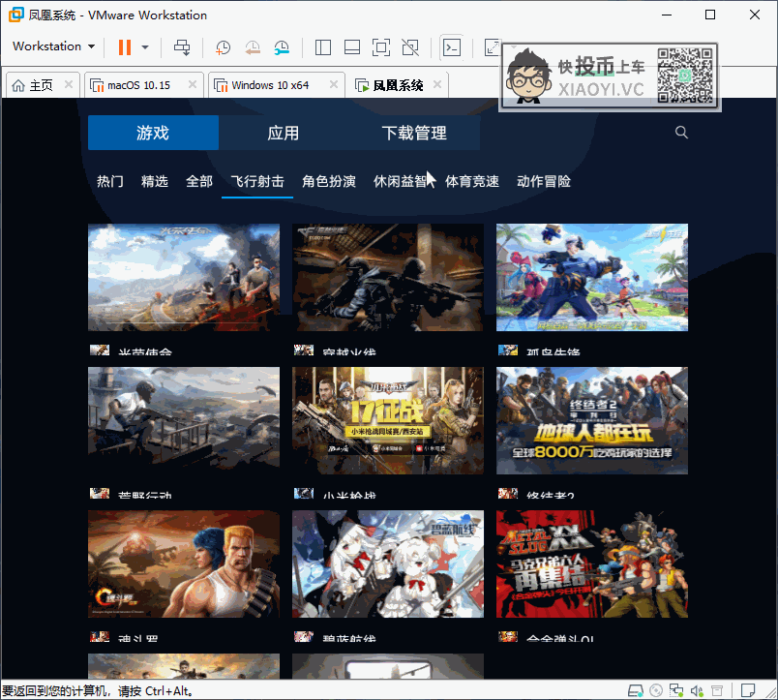Click small icon beside 荒野行动 title

pos(100,493)
